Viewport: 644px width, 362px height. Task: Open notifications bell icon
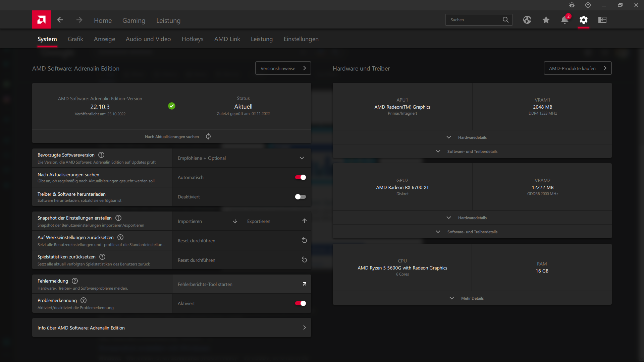pos(565,20)
